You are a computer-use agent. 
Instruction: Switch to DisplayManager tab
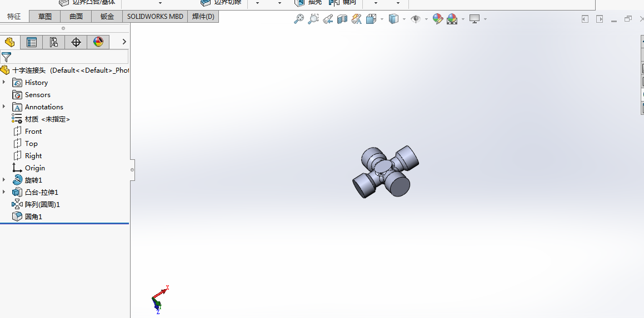pyautogui.click(x=98, y=42)
